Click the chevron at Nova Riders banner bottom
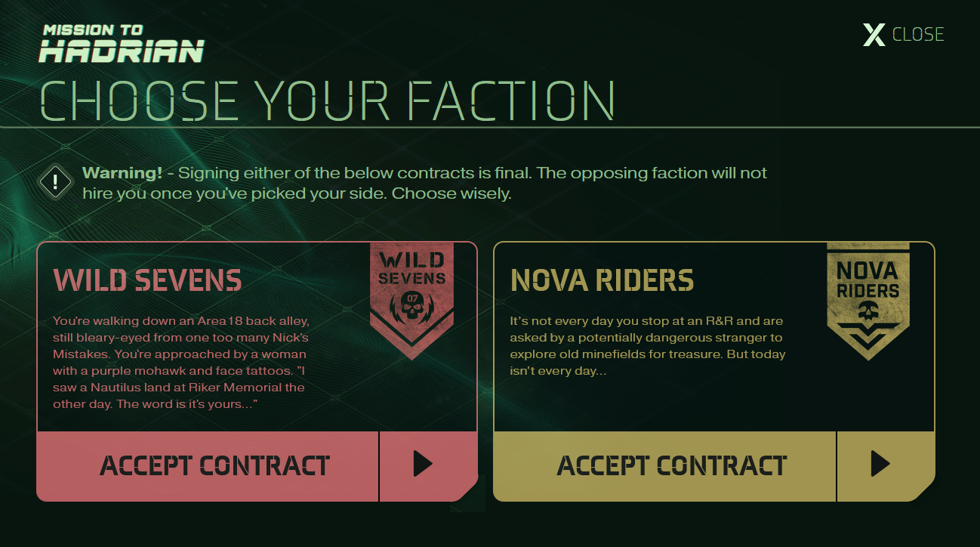 868,338
